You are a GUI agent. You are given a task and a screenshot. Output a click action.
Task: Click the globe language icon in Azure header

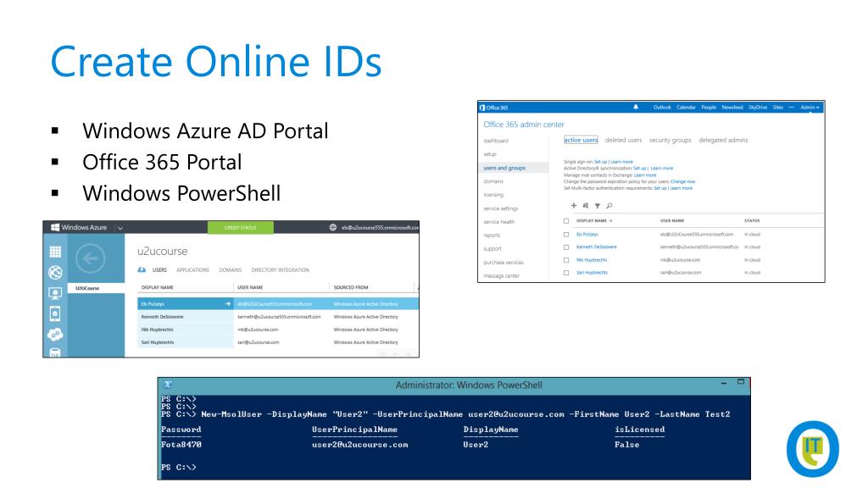(x=332, y=227)
